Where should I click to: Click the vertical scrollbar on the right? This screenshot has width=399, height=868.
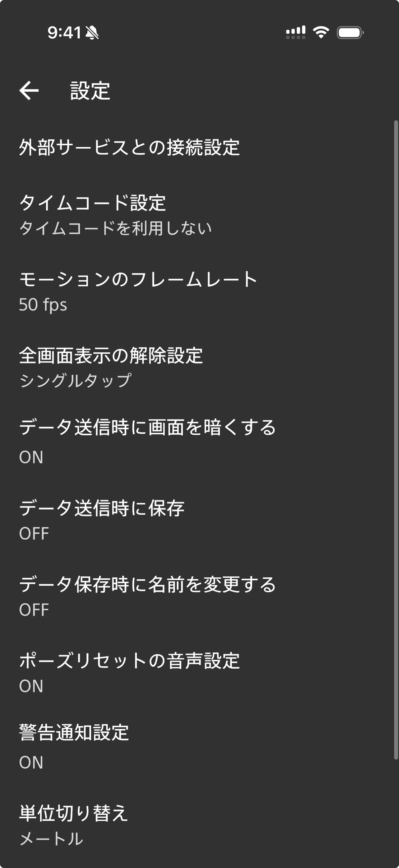click(396, 440)
